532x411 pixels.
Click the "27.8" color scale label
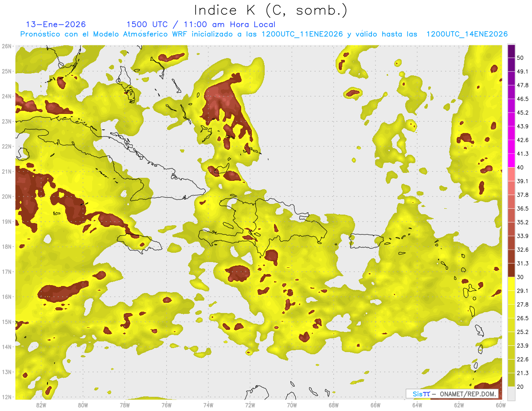pos(523,305)
